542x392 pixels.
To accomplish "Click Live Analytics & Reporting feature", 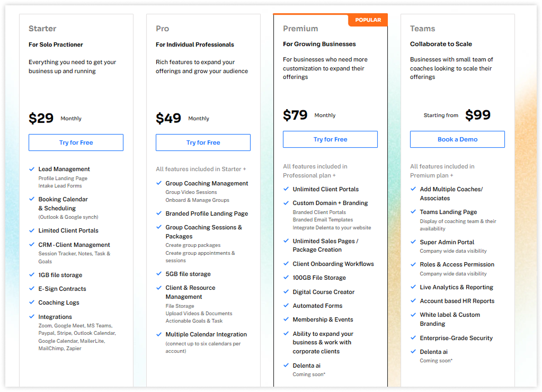I will click(456, 287).
